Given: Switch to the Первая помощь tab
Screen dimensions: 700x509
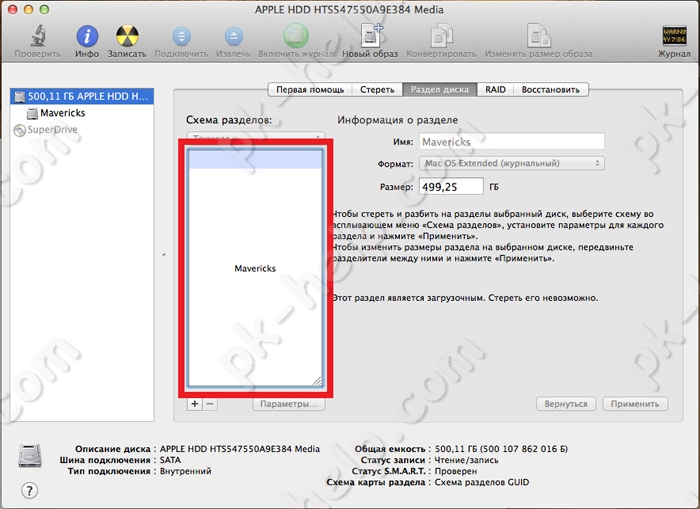Looking at the screenshot, I should tap(310, 90).
